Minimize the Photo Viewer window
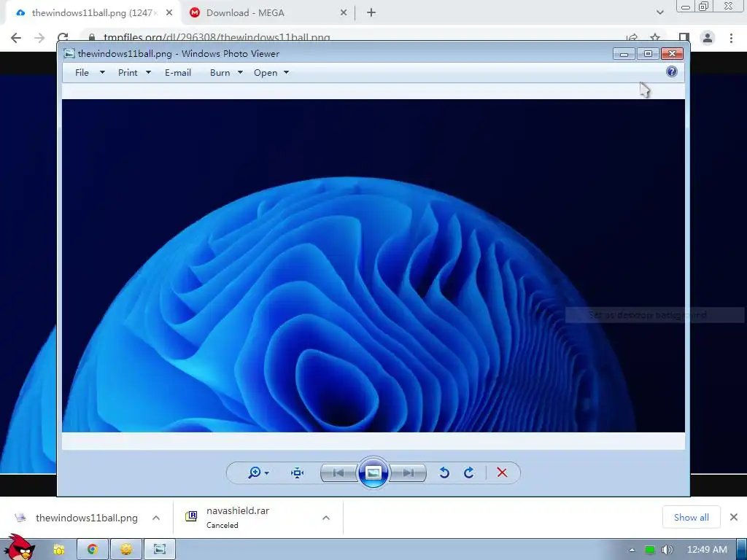The width and height of the screenshot is (747, 560). 624,53
